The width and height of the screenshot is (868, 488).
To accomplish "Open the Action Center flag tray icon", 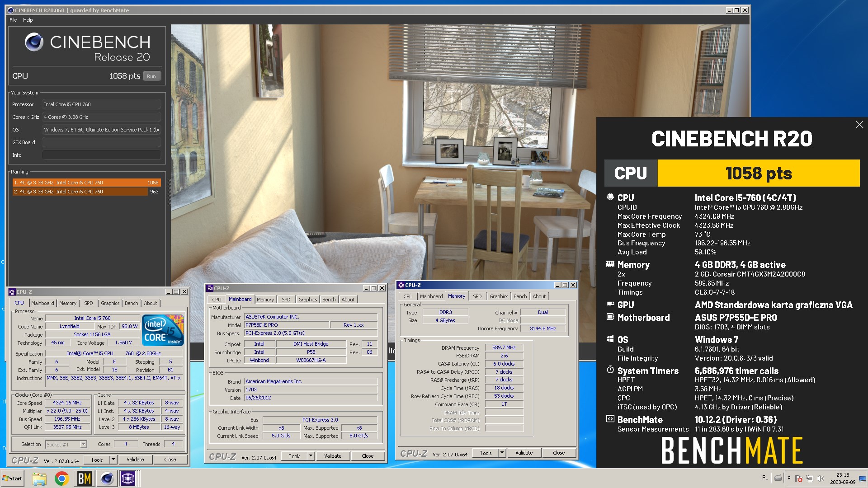I will click(799, 478).
